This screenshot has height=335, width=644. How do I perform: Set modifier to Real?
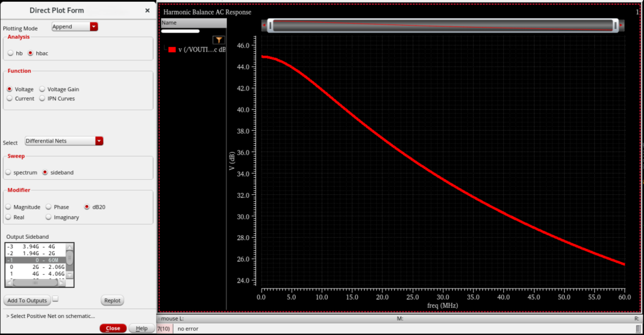[8, 217]
